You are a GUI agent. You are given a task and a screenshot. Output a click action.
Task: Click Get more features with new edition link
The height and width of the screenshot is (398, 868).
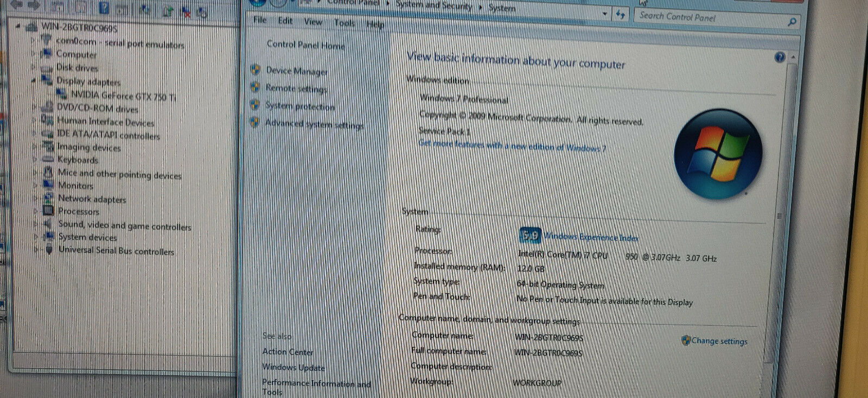coord(512,146)
